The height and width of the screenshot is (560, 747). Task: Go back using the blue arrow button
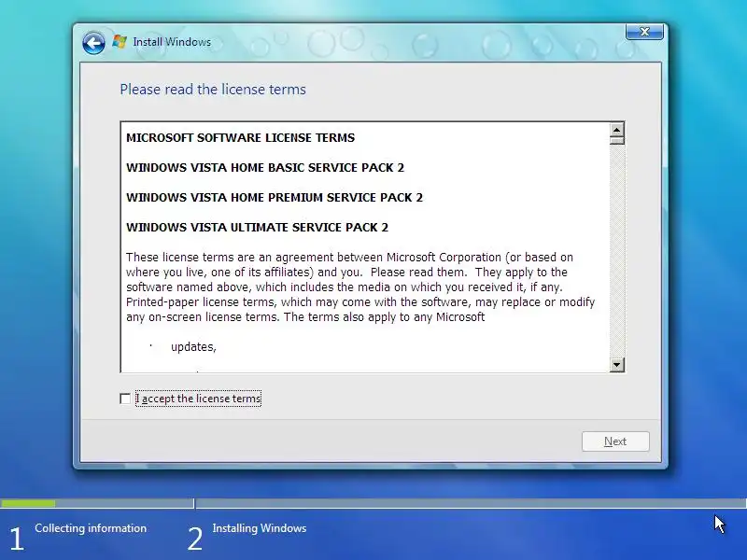[93, 43]
